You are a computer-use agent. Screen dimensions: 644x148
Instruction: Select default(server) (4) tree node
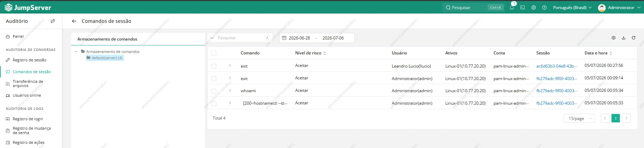105,58
